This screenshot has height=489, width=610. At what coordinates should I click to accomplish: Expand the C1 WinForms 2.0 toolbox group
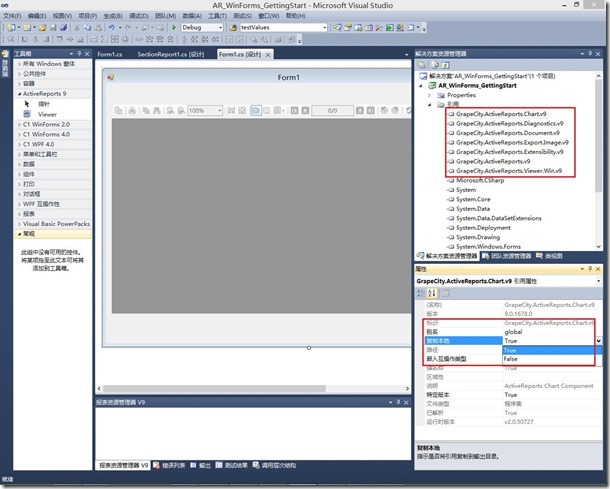[19, 124]
